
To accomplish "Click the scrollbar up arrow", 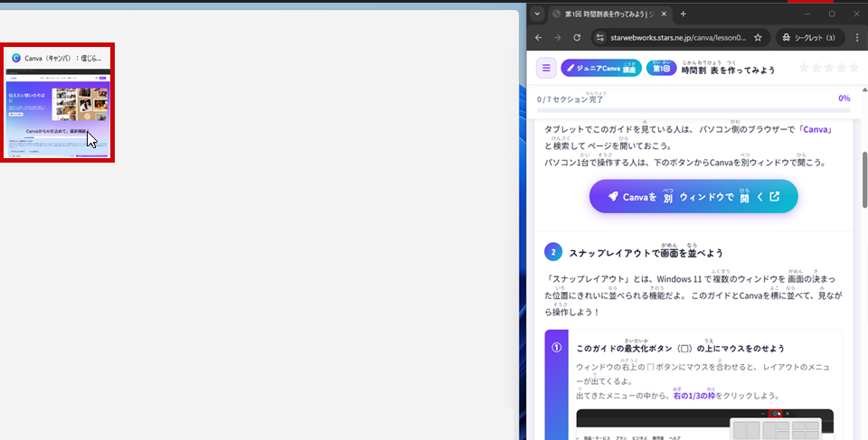I will [864, 89].
